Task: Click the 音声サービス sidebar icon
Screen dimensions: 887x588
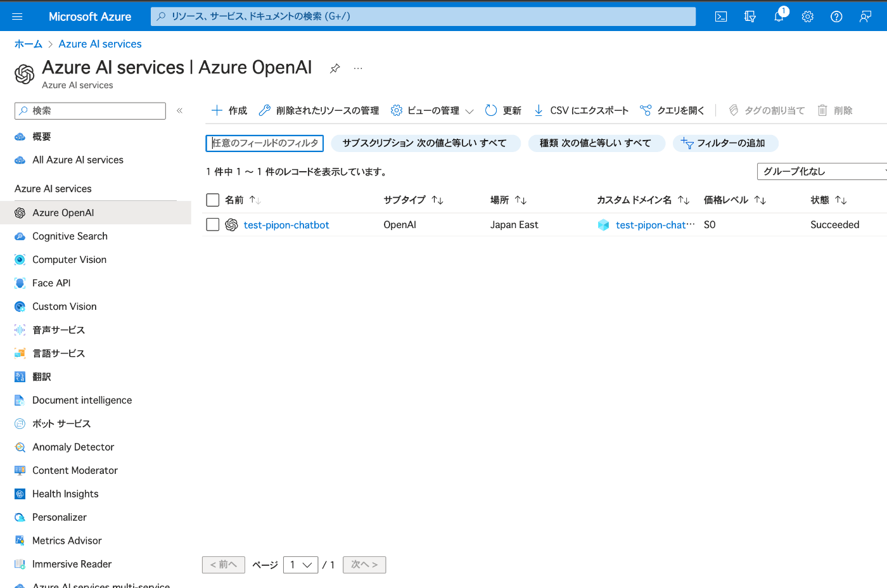Action: [20, 330]
